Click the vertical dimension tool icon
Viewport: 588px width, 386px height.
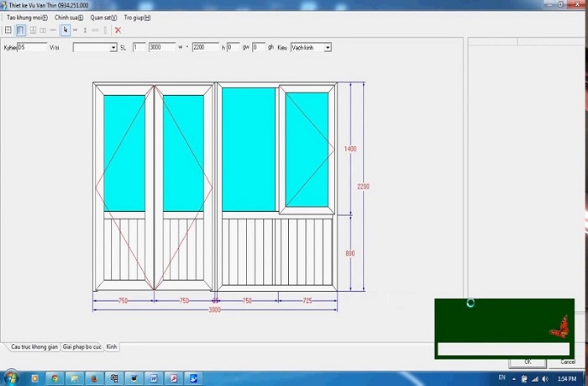85,30
